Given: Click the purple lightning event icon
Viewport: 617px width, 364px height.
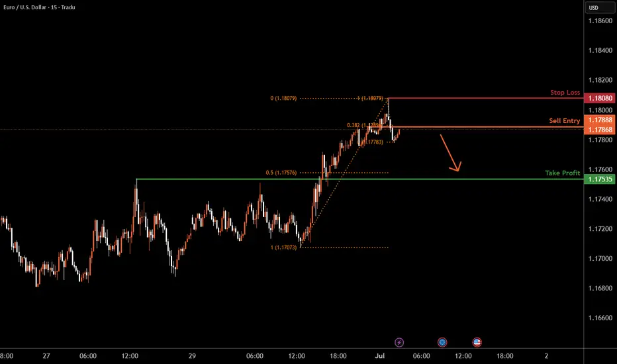Looking at the screenshot, I should pyautogui.click(x=399, y=342).
